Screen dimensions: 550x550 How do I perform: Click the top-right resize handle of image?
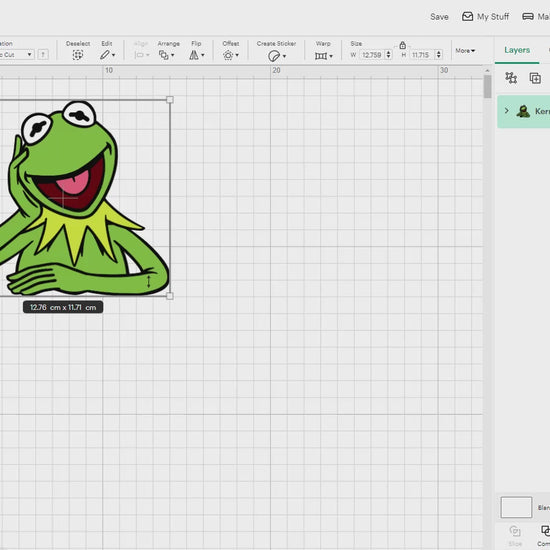(170, 100)
